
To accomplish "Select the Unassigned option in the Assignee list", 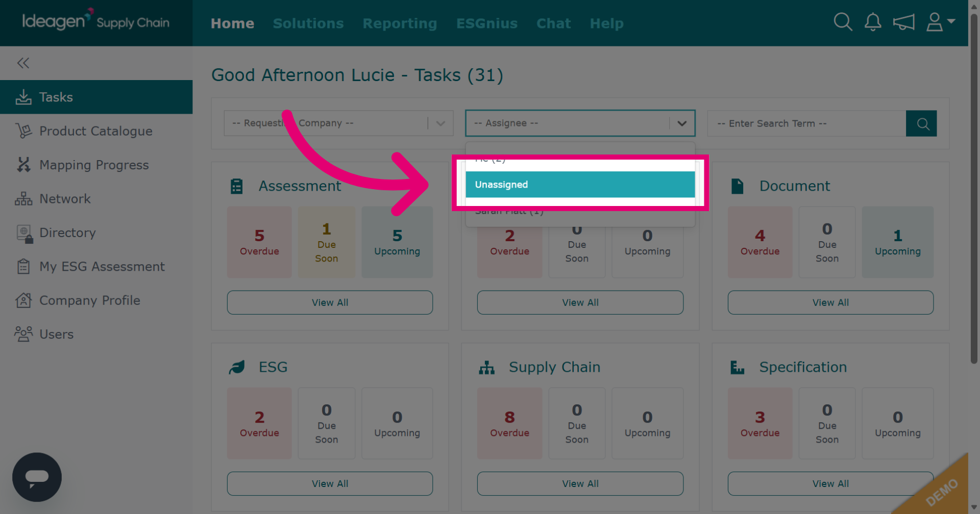I will [580, 185].
